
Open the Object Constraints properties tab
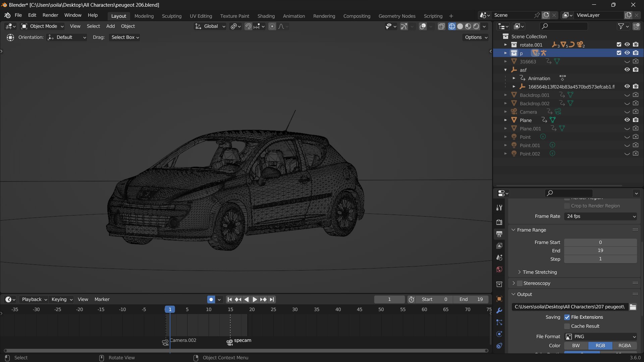coord(499,346)
